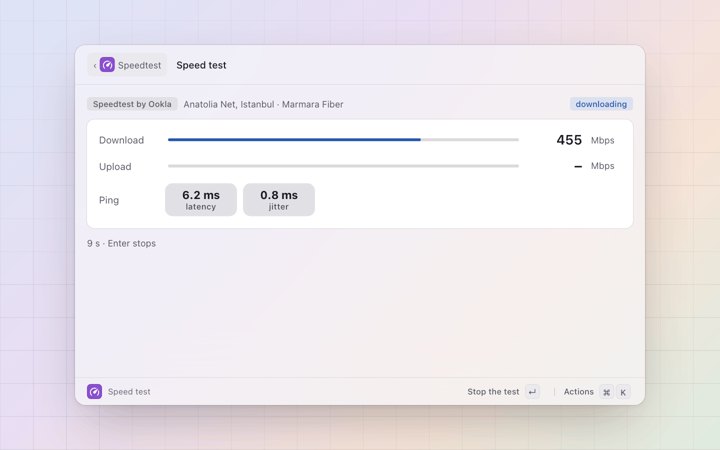Click the K key icon in footer
Image resolution: width=720 pixels, height=450 pixels.
[x=623, y=392]
